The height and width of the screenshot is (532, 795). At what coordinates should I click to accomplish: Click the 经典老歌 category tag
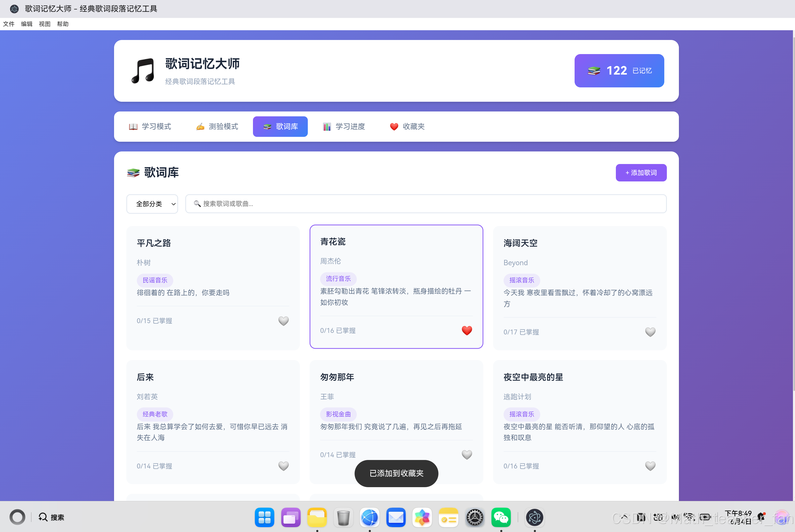[155, 414]
